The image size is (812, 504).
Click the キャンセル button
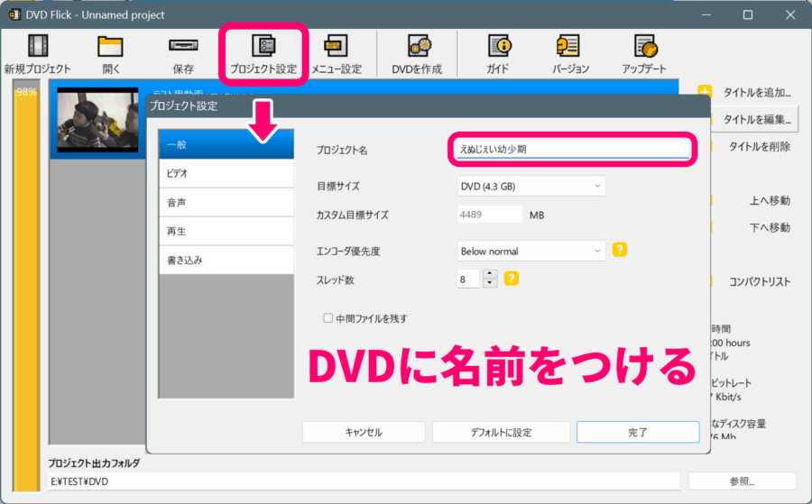tap(364, 432)
